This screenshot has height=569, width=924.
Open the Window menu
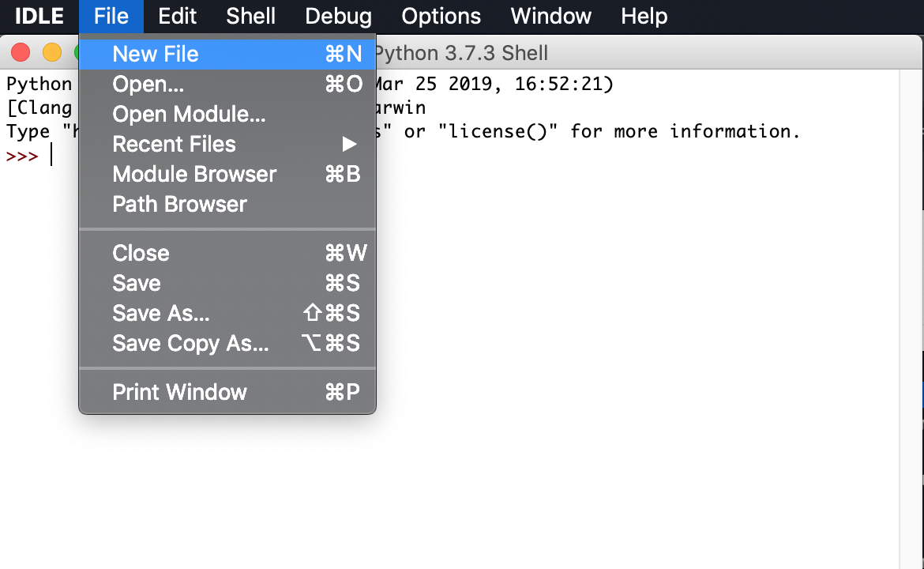point(550,16)
